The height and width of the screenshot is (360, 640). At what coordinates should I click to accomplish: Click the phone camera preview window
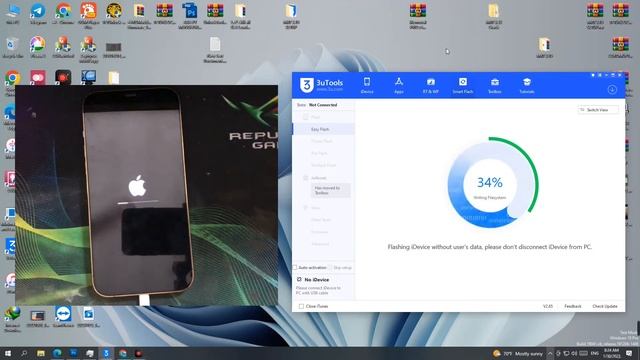point(147,195)
